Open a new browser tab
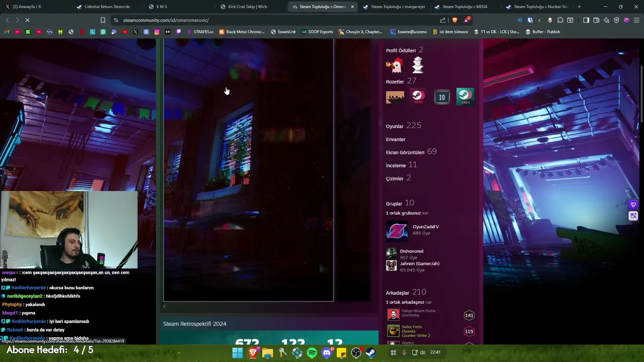The image size is (644, 362). (x=579, y=7)
